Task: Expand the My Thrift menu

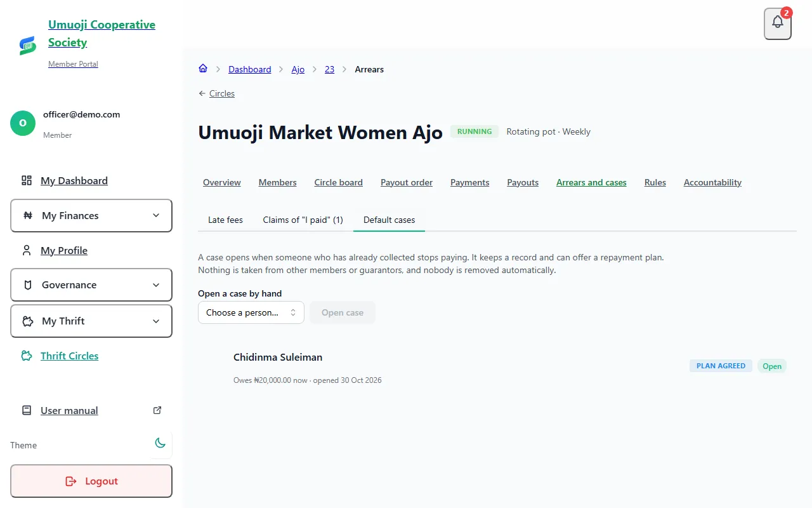Action: [91, 321]
